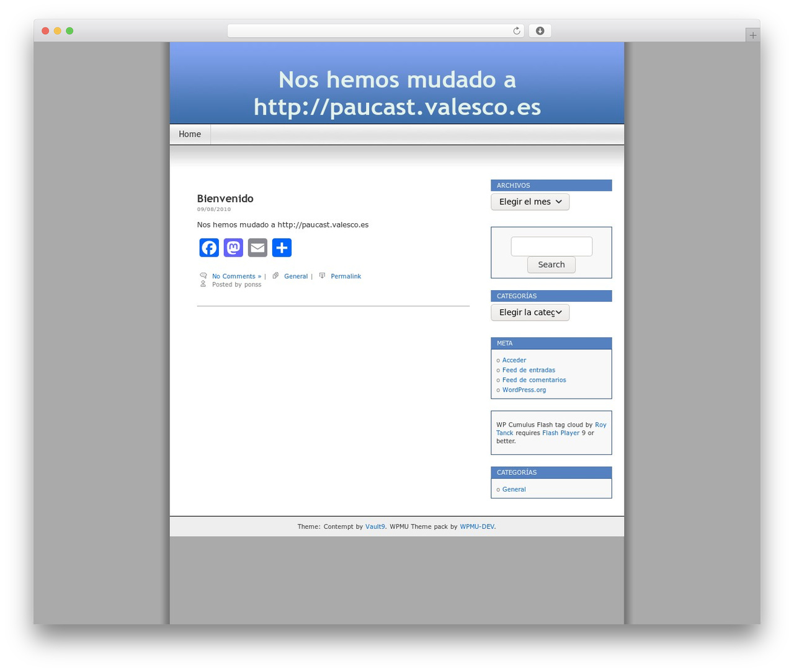
Task: Click the permalink icon beside Permalink
Action: point(322,276)
